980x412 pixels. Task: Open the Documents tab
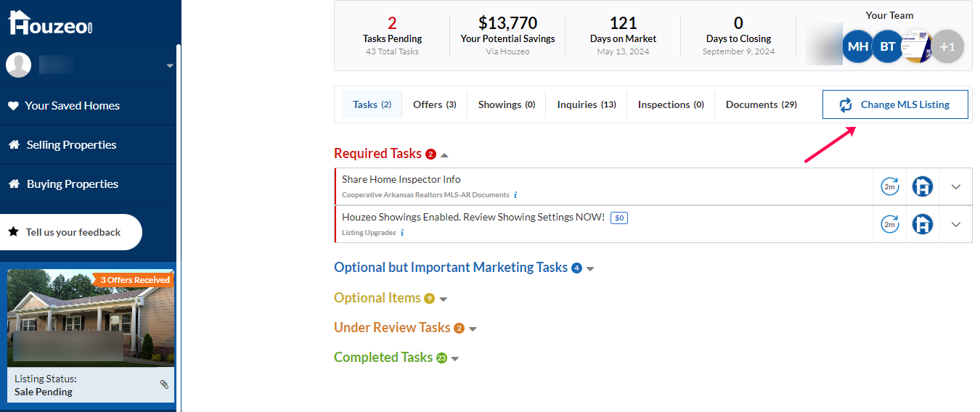point(761,104)
